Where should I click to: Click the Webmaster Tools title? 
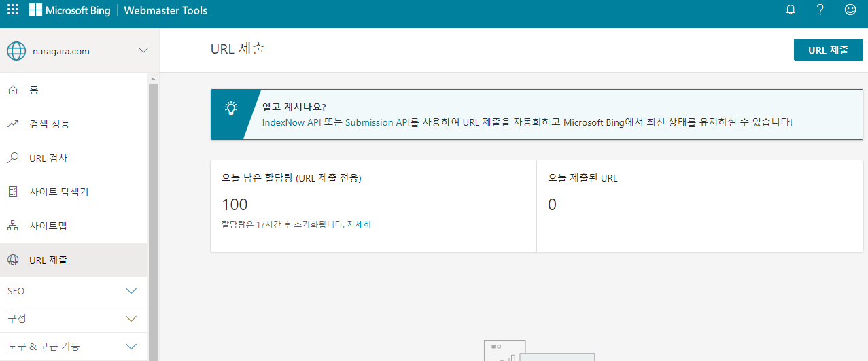166,10
